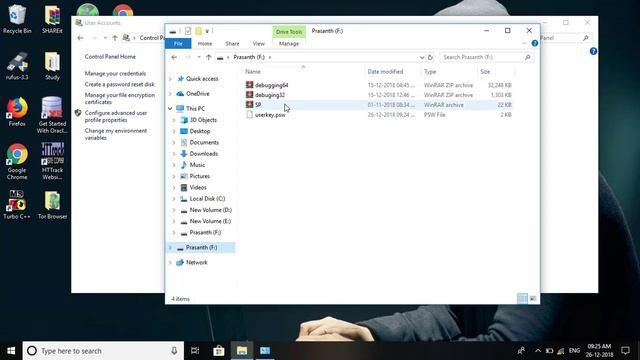Open customize quick access toolbar dropdown
Screen dimensions: 640x360
pos(207,31)
